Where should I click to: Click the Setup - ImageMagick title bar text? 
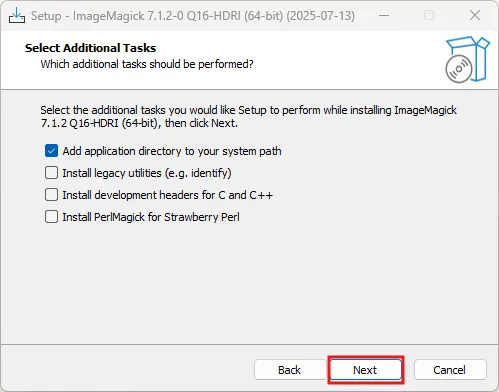[x=193, y=16]
